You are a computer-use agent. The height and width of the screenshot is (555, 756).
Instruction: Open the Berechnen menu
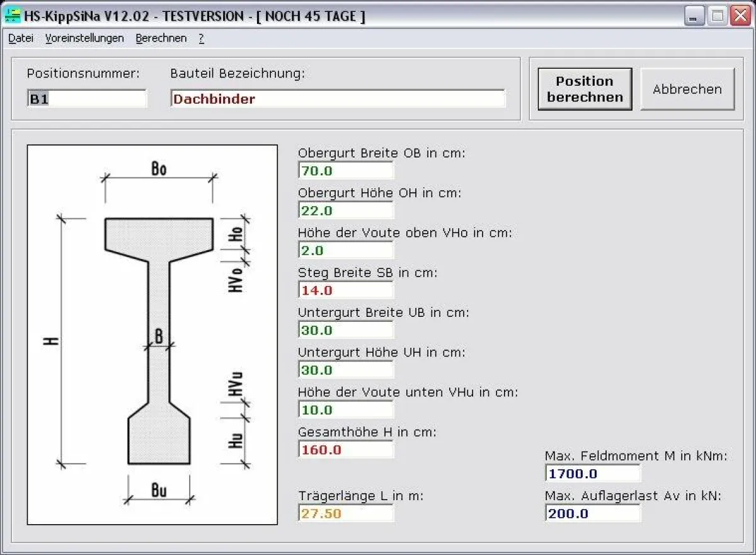[x=161, y=38]
